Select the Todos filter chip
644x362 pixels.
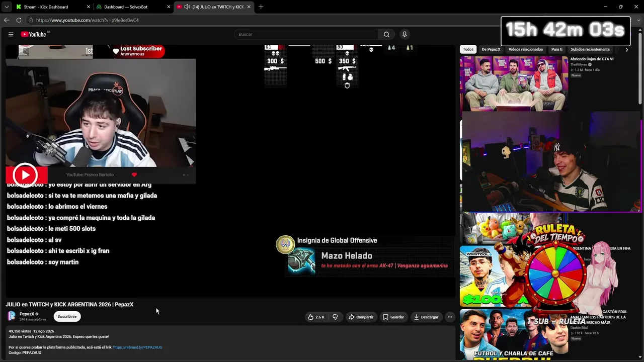(468, 49)
